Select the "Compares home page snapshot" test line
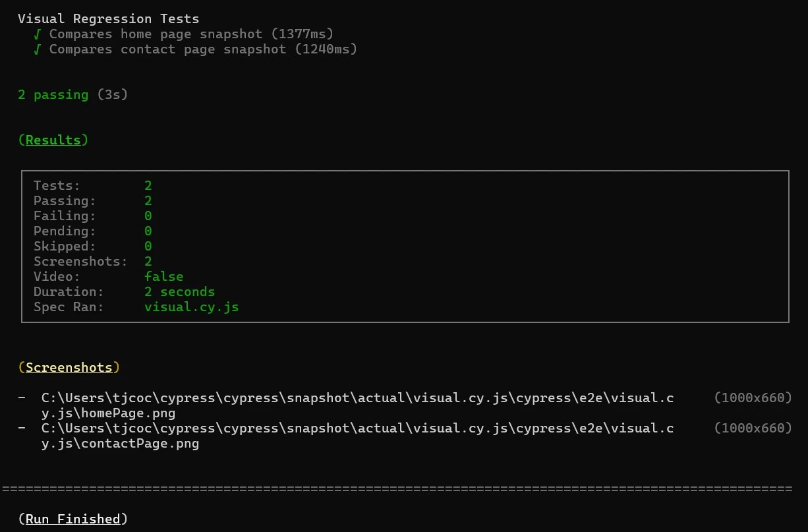This screenshot has width=808, height=532. tap(155, 34)
